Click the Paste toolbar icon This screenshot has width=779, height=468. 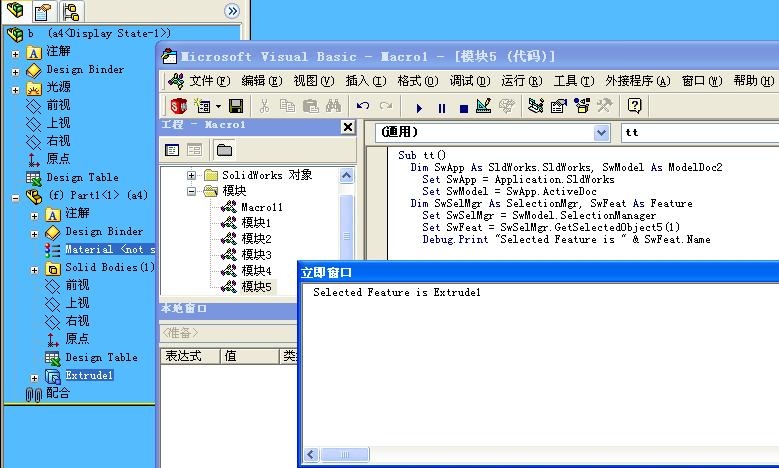pos(311,106)
